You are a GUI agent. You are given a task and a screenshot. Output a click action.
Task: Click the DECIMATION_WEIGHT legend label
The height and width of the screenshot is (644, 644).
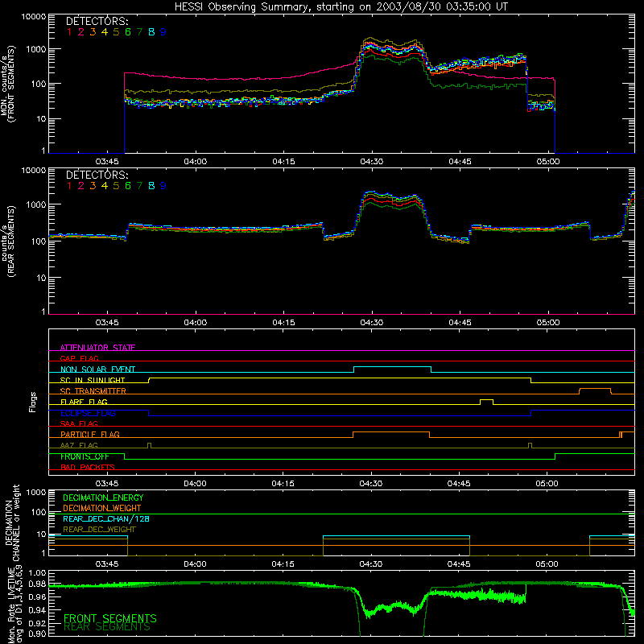pos(102,508)
